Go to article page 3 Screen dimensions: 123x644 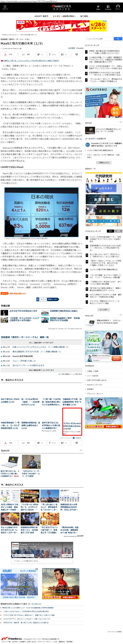click(x=45, y=299)
